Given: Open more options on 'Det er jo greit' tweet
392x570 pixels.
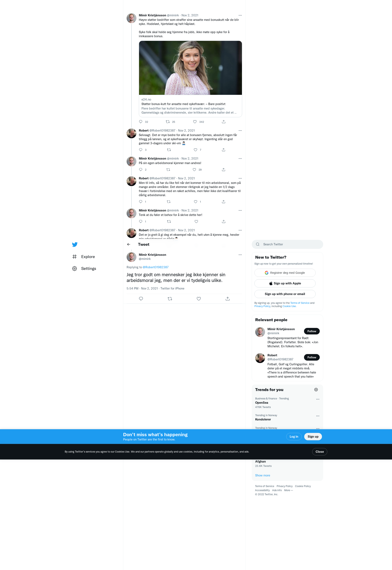Looking at the screenshot, I should (240, 230).
